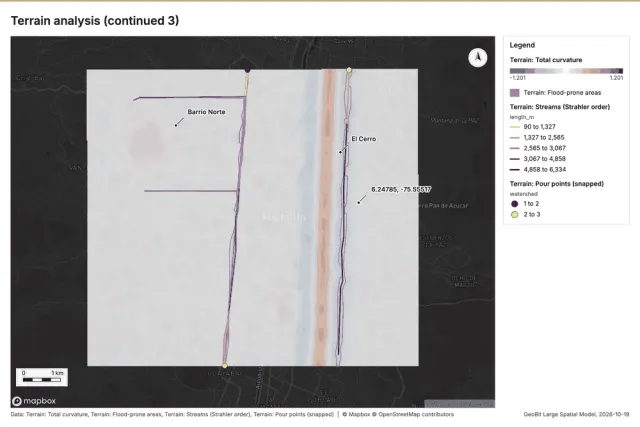This screenshot has height=427, width=640.
Task: Click the 1.201 maximum curvature value
Action: click(x=616, y=78)
